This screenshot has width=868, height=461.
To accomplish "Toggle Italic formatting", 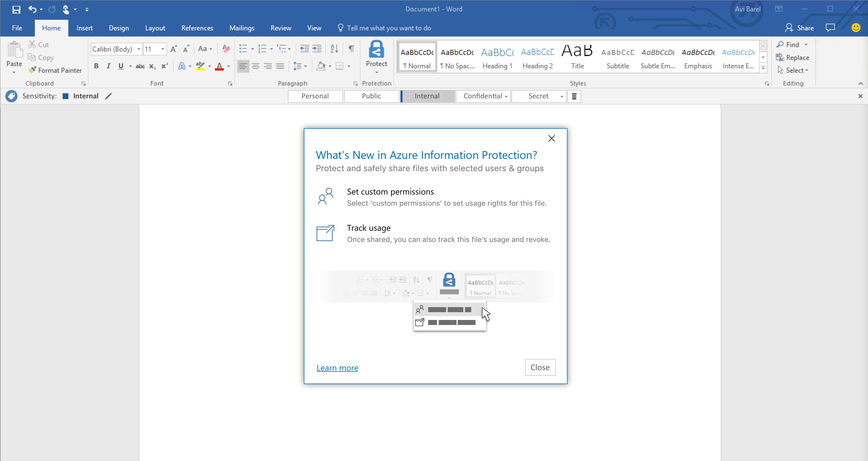I will pos(108,66).
